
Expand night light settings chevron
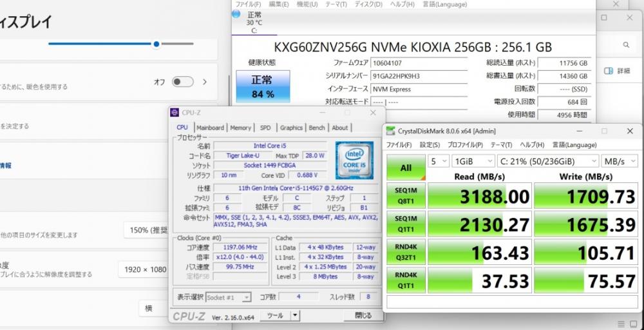click(205, 82)
